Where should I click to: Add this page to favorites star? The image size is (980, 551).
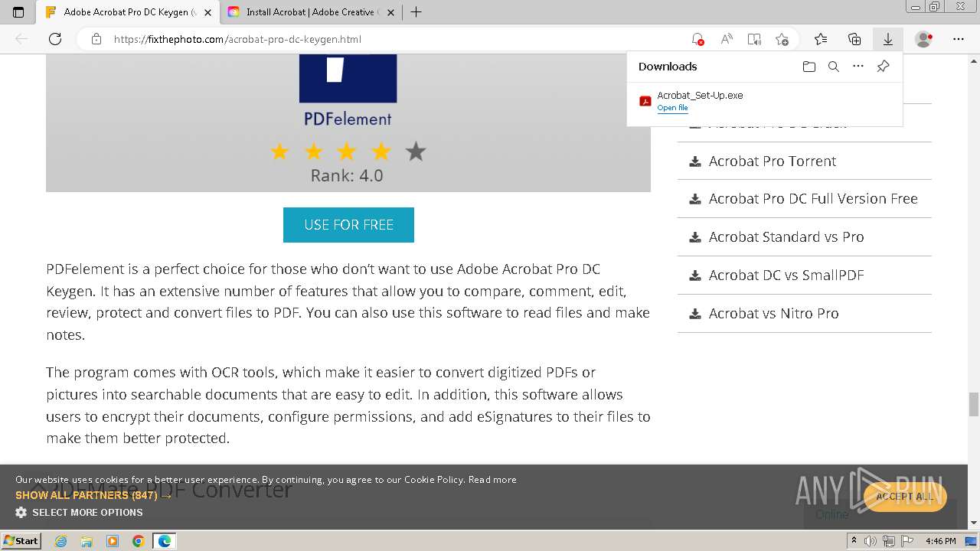[782, 39]
